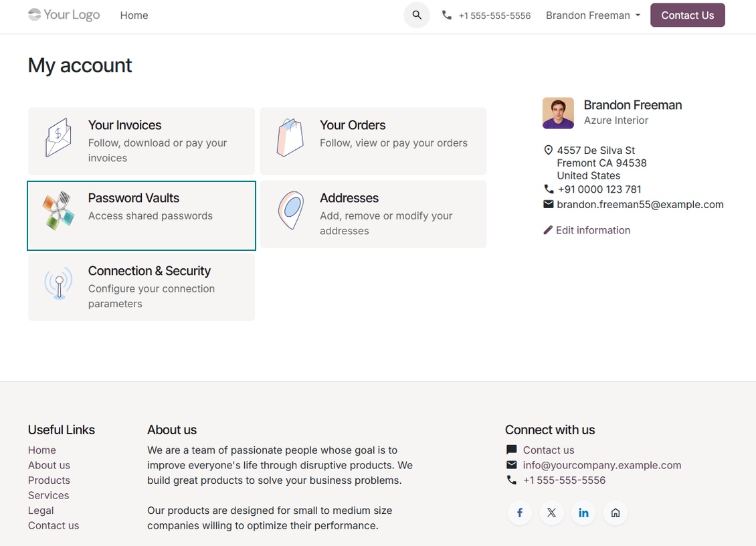Click the Password Vaults colorful icon

click(x=58, y=210)
